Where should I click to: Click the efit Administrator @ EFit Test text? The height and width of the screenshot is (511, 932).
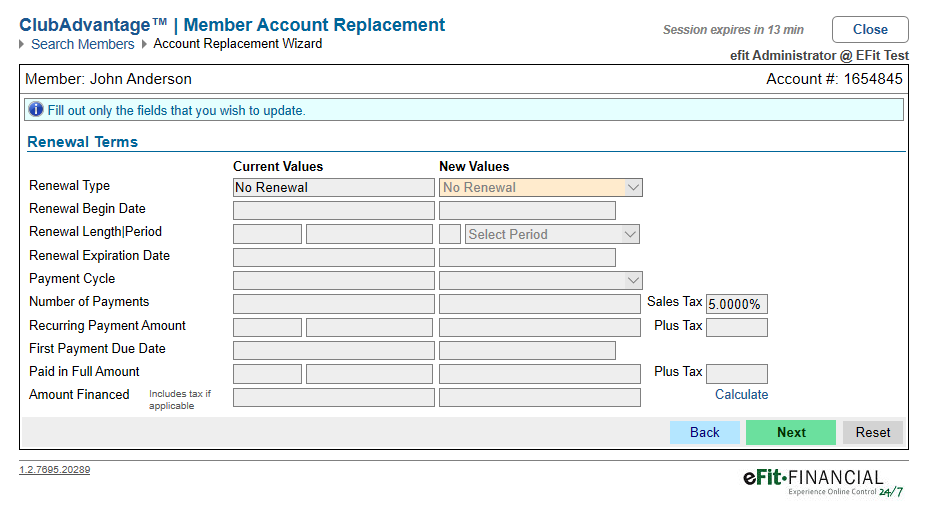(x=819, y=55)
